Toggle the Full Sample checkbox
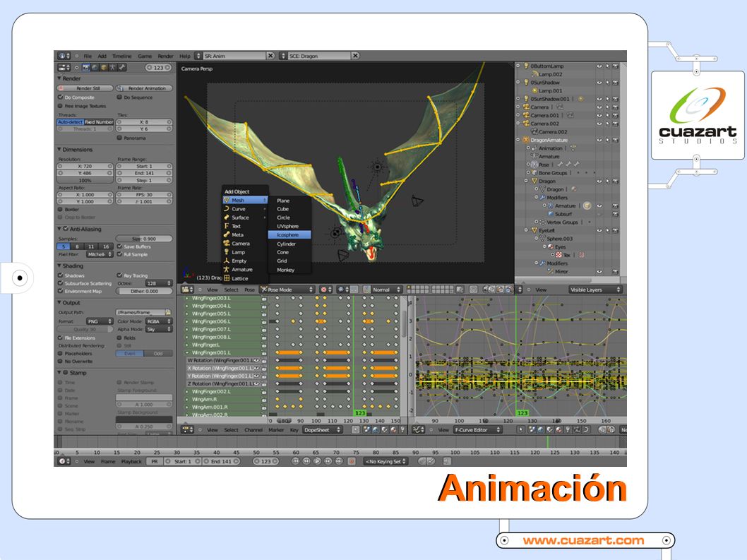The image size is (747, 560). point(119,254)
